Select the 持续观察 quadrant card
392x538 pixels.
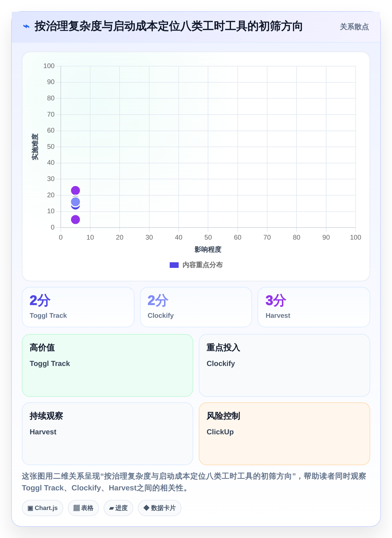(x=108, y=434)
